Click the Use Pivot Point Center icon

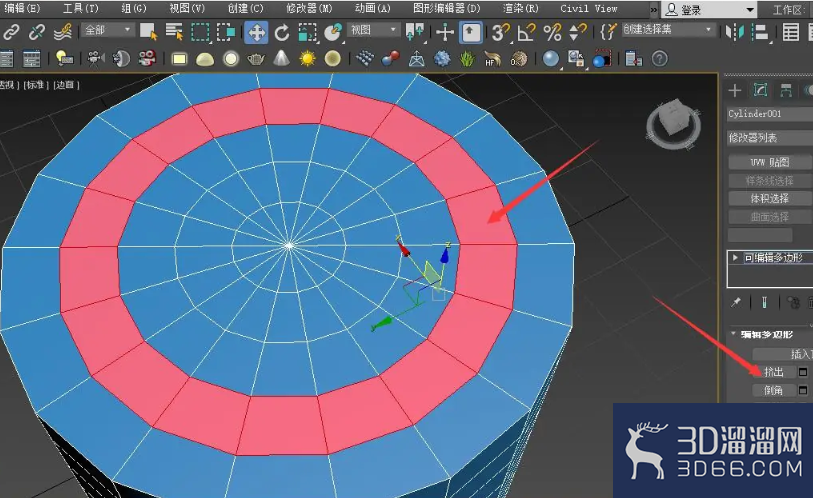tap(415, 32)
